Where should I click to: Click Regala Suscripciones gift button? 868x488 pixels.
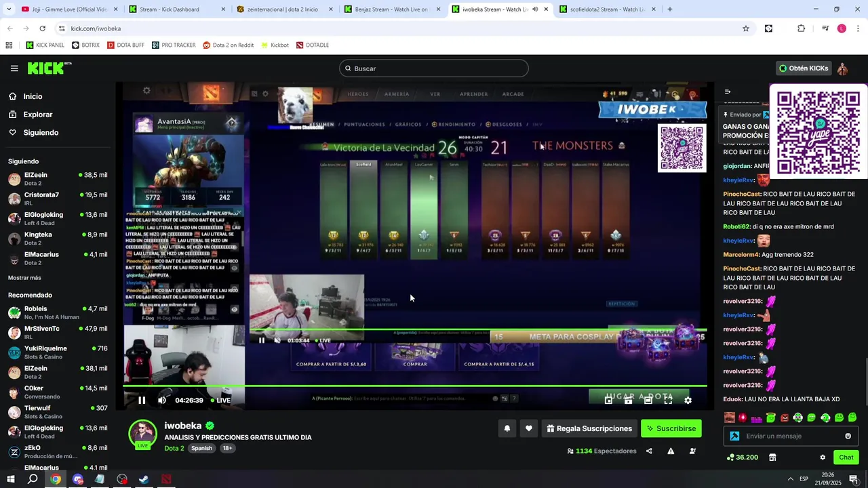589,428
